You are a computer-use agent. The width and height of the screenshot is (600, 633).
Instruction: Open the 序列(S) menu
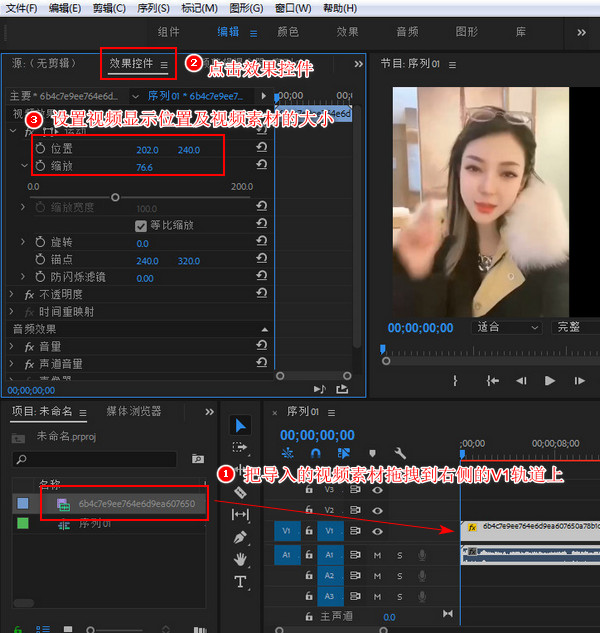point(153,8)
